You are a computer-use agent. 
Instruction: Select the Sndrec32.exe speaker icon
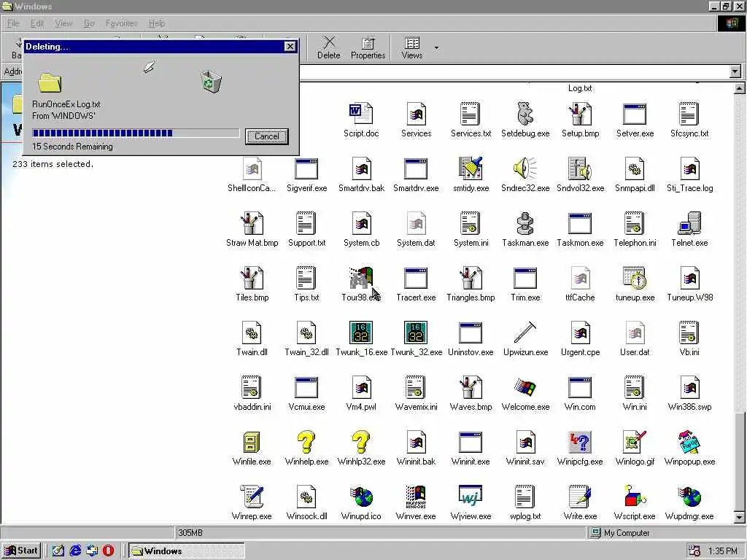(525, 168)
